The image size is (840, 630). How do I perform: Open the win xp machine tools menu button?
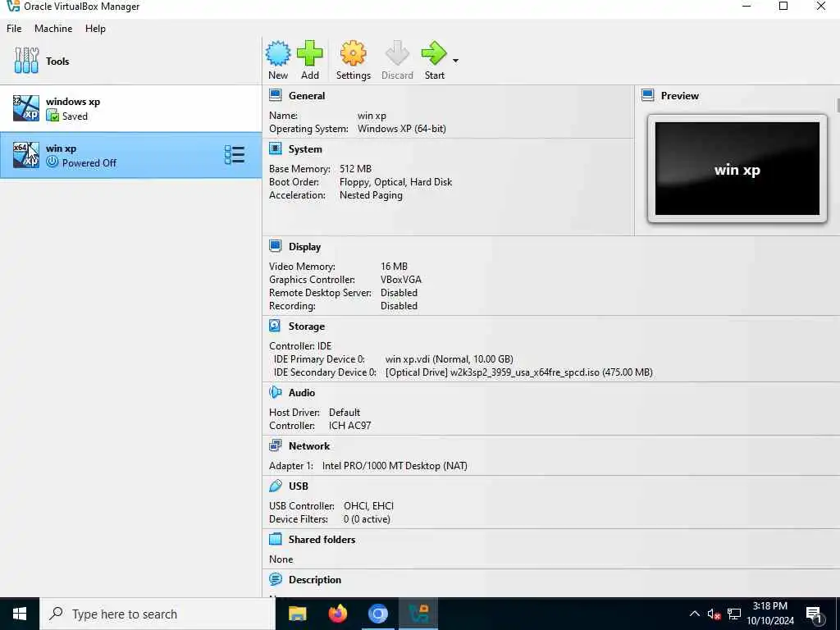tap(234, 155)
